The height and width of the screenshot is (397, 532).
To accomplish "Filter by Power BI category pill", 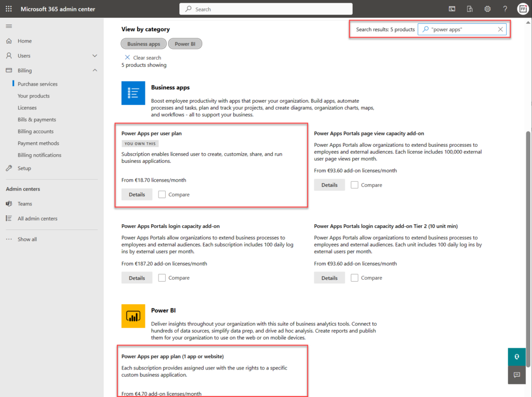I will 185,44.
